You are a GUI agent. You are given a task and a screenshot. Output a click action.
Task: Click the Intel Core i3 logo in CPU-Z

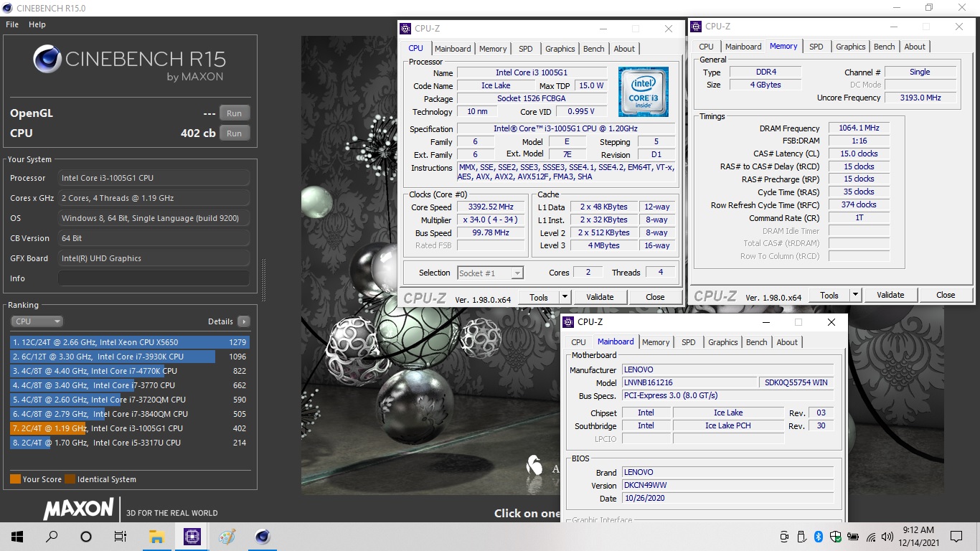(x=644, y=92)
